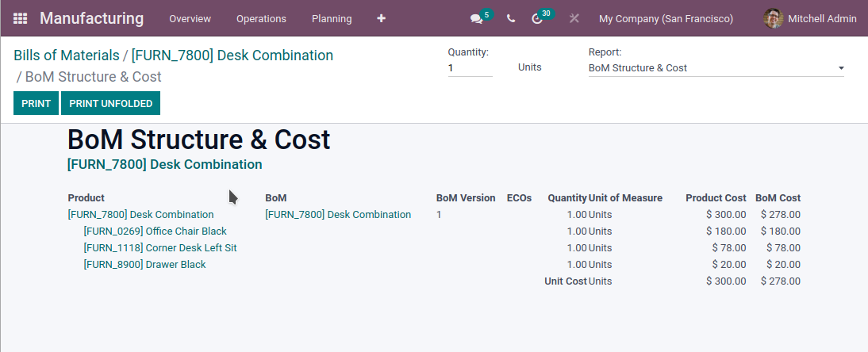The height and width of the screenshot is (352, 868).
Task: Open the Office Chair Black product link
Action: [x=155, y=231]
